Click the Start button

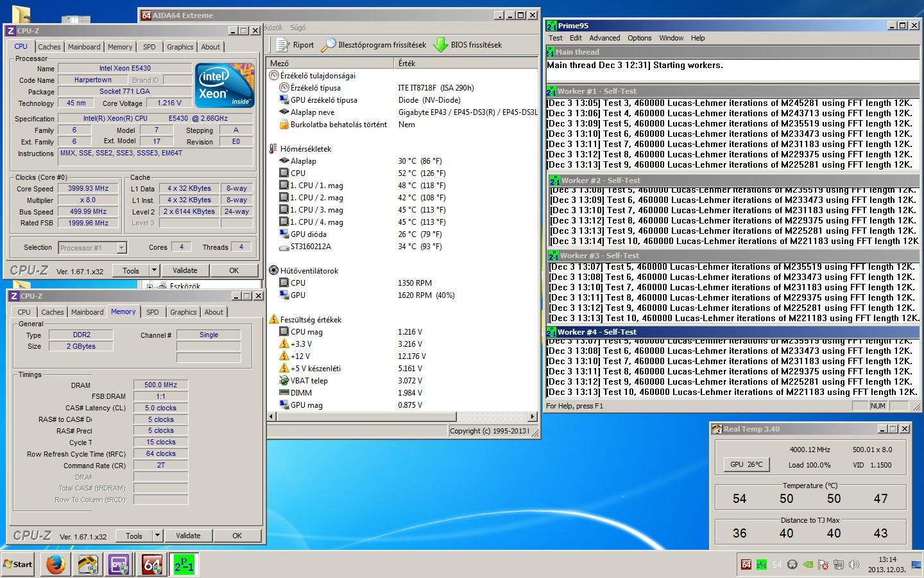point(18,565)
